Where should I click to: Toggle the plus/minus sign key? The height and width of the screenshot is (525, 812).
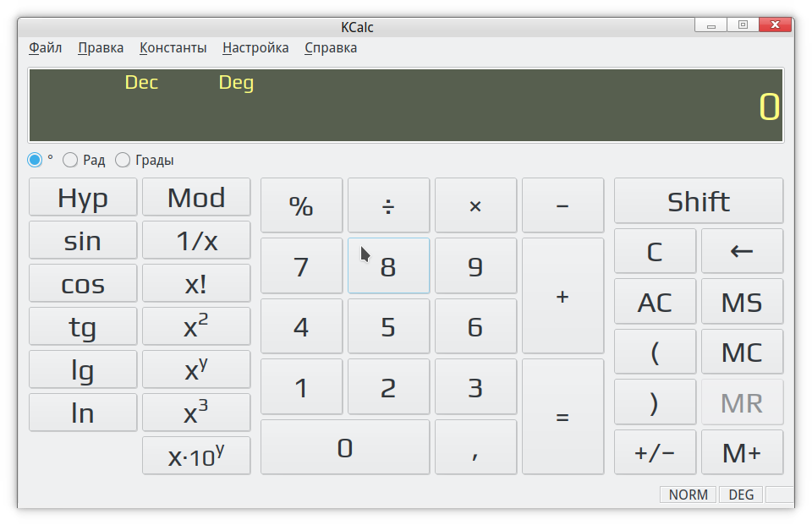click(x=655, y=452)
